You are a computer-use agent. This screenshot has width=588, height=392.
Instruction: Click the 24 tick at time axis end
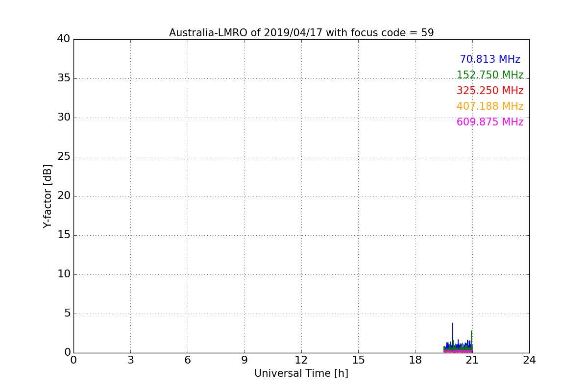(529, 360)
